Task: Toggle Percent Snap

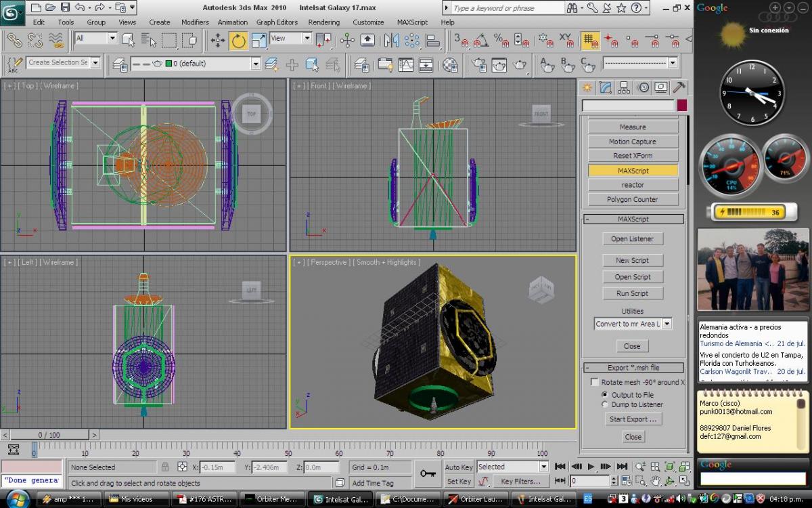Action: [x=501, y=41]
